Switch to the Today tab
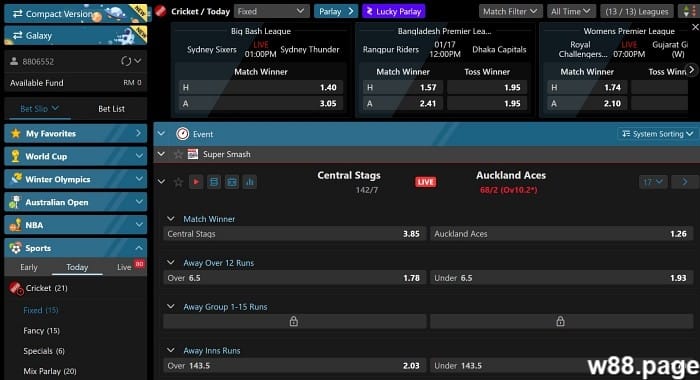This screenshot has height=380, width=700. pyautogui.click(x=77, y=267)
